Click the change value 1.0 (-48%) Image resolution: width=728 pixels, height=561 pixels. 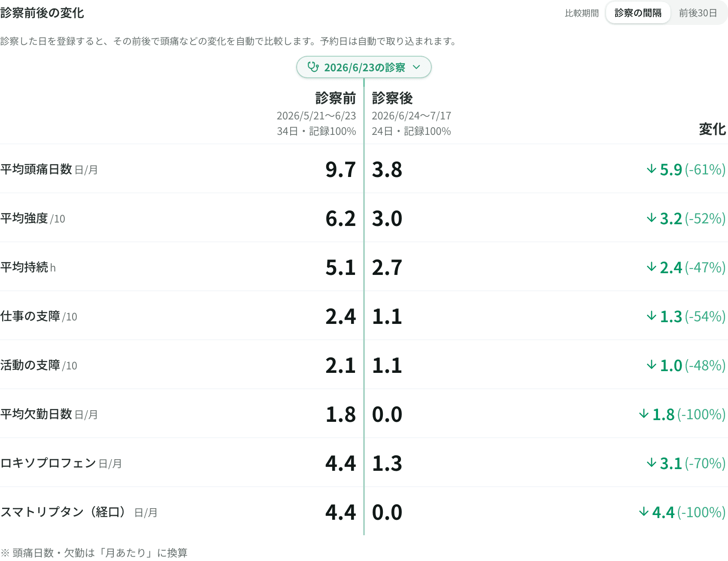[x=692, y=365]
